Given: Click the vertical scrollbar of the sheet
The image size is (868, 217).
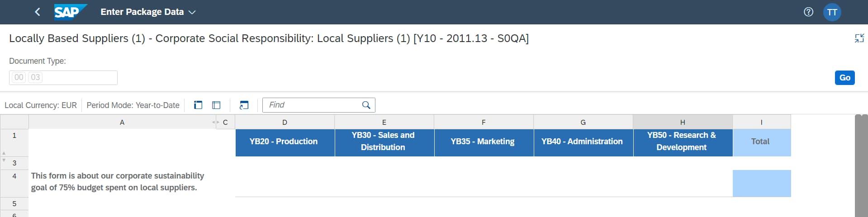Looking at the screenshot, I should point(861,167).
